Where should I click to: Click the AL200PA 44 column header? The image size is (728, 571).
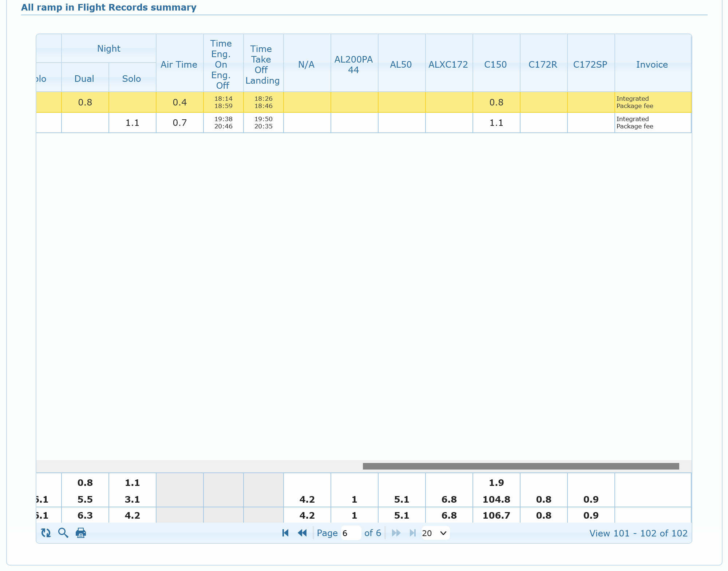point(354,64)
